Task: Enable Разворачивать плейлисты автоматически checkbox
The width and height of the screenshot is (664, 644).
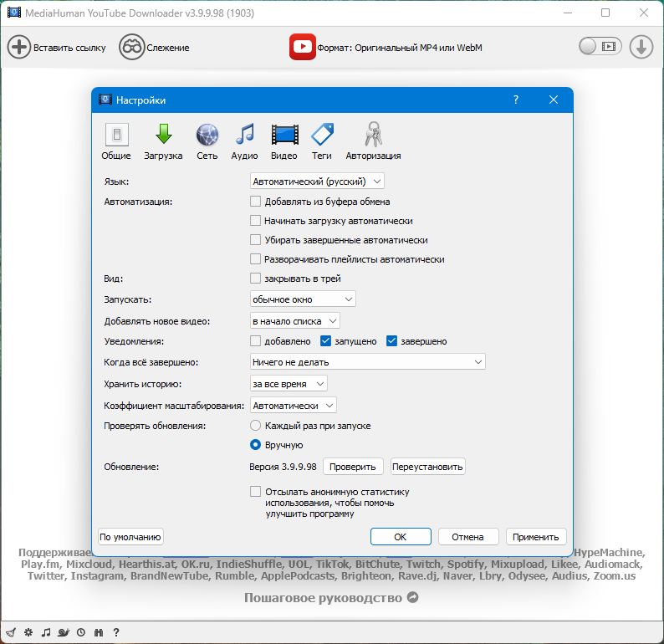Action: point(255,258)
